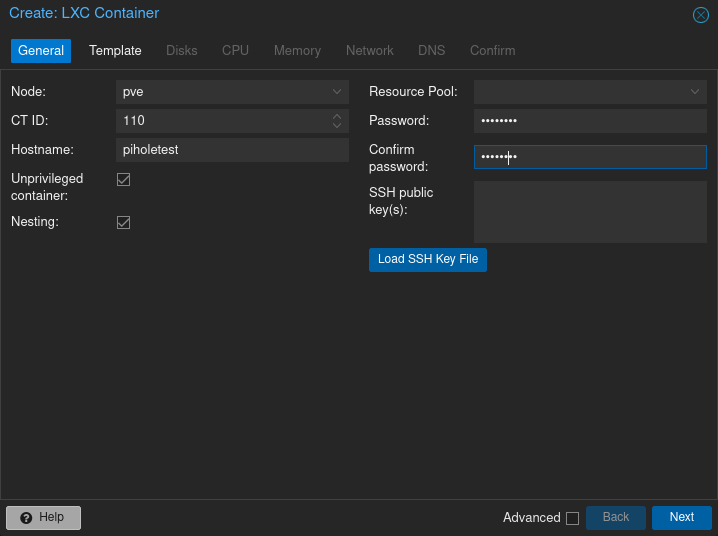Click the Help question mark icon

[x=26, y=518]
